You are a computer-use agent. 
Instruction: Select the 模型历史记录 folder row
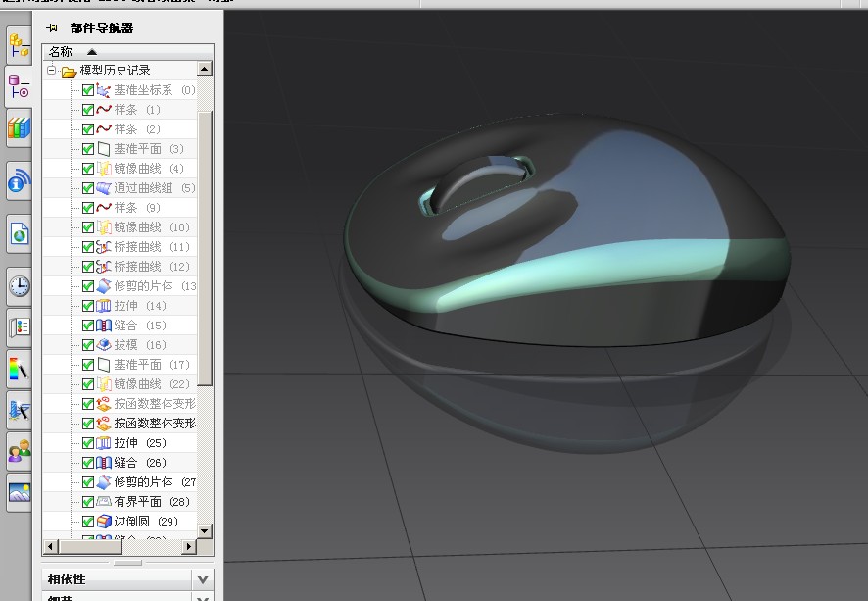click(121, 71)
